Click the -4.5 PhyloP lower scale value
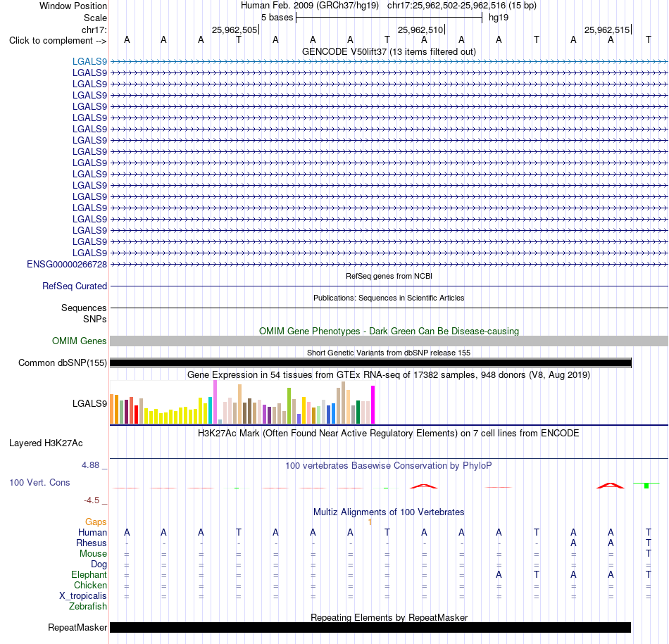This screenshot has width=669, height=644. [92, 500]
